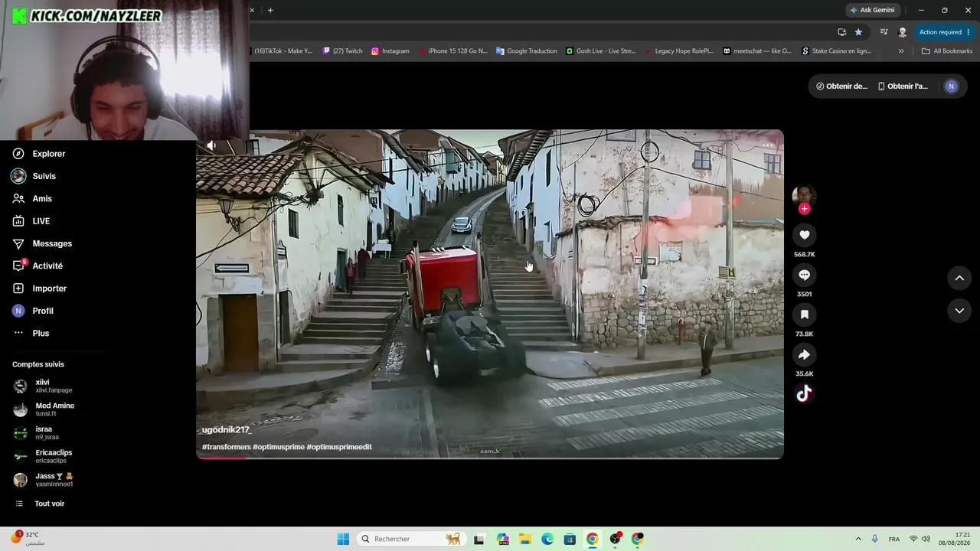Open a new browser tab
The height and width of the screenshot is (551, 980).
(270, 10)
